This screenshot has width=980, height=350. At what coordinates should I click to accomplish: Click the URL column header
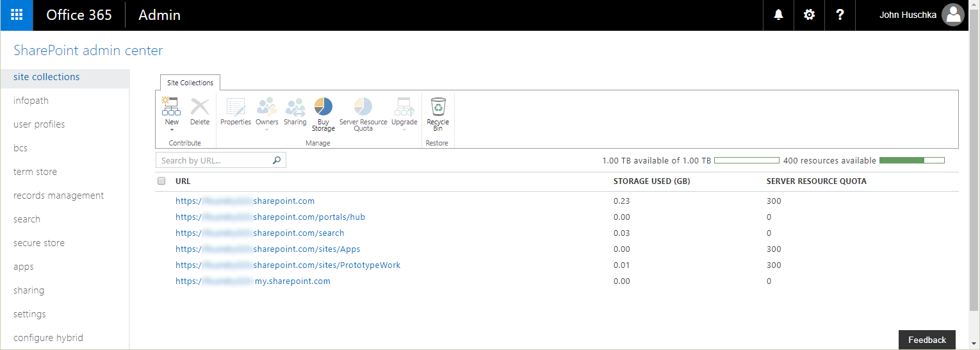tap(183, 181)
